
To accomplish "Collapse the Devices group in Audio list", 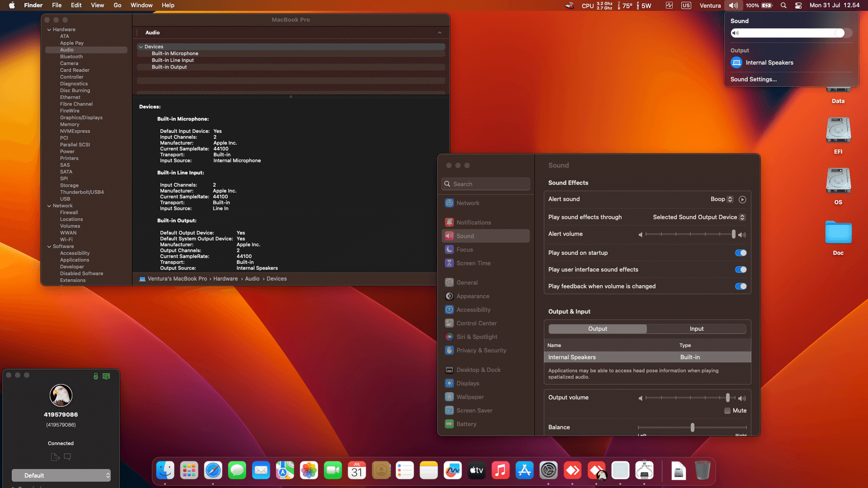I will coord(141,47).
